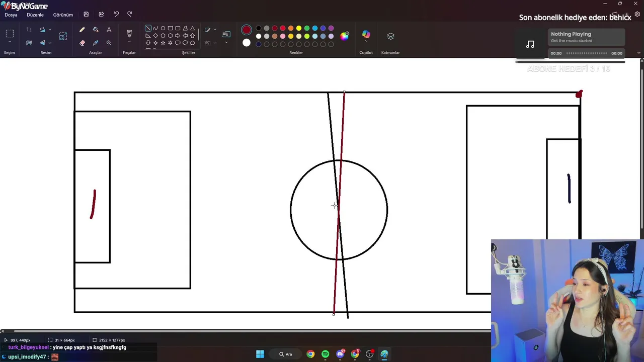
Task: Select the Triangle shape
Action: point(192,28)
